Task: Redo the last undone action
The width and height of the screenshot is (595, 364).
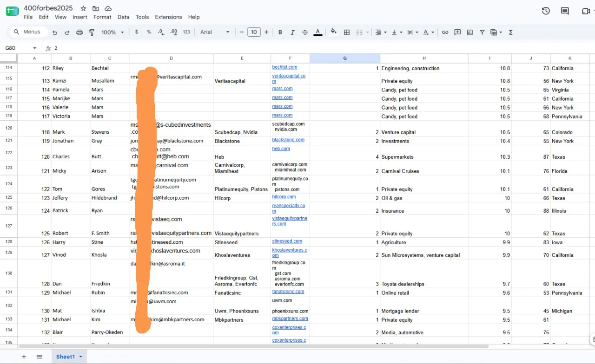Action: (x=67, y=32)
